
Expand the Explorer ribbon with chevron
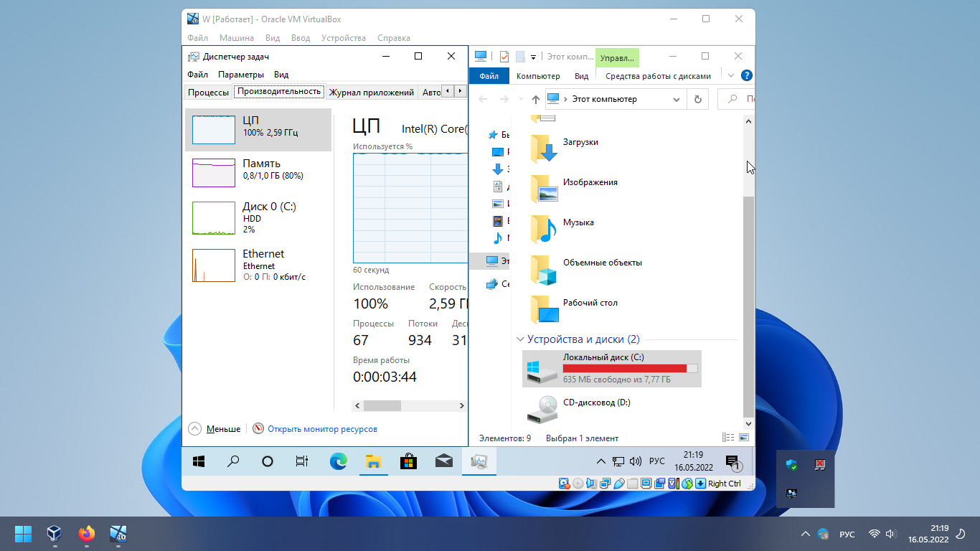[731, 75]
